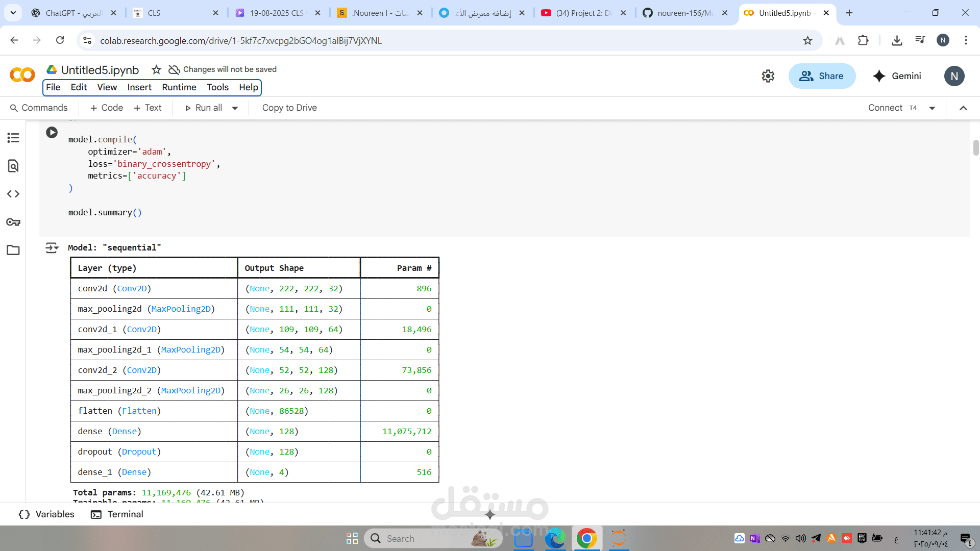Toggle the cell output view icon

(x=52, y=248)
